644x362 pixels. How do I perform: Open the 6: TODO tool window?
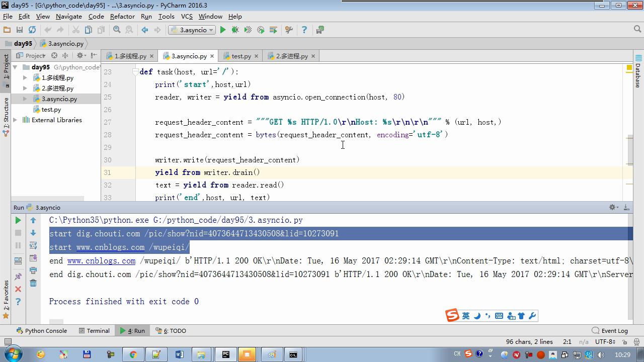[171, 330]
